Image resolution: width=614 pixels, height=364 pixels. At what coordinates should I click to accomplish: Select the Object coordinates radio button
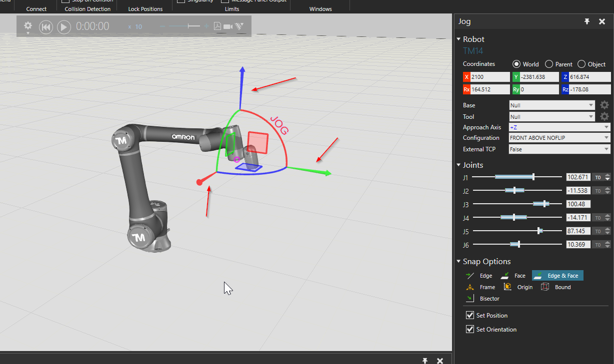(x=581, y=64)
